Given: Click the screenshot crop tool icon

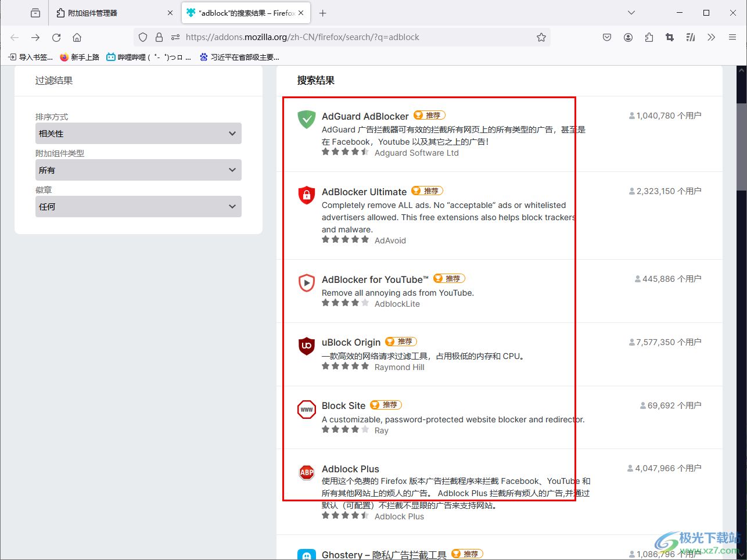Looking at the screenshot, I should tap(670, 37).
